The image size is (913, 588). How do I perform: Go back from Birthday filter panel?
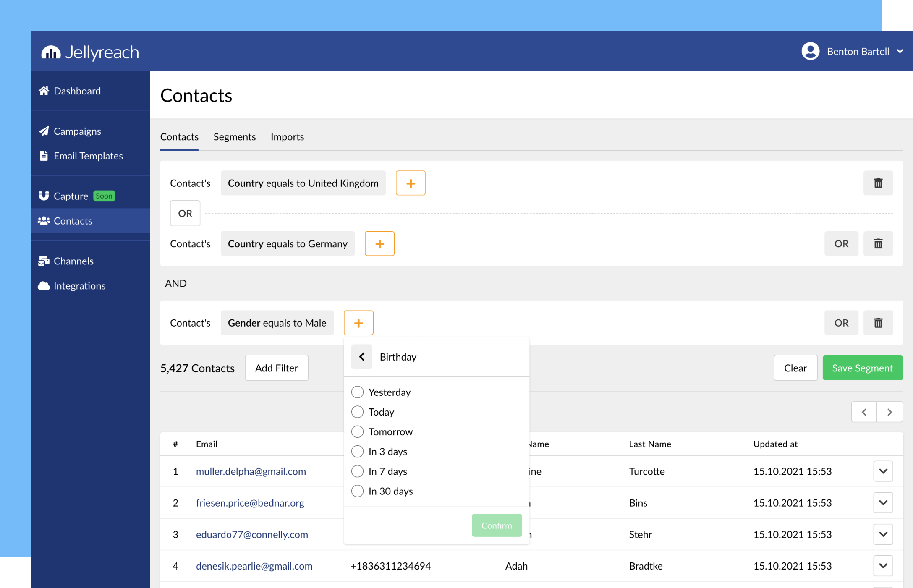click(361, 357)
